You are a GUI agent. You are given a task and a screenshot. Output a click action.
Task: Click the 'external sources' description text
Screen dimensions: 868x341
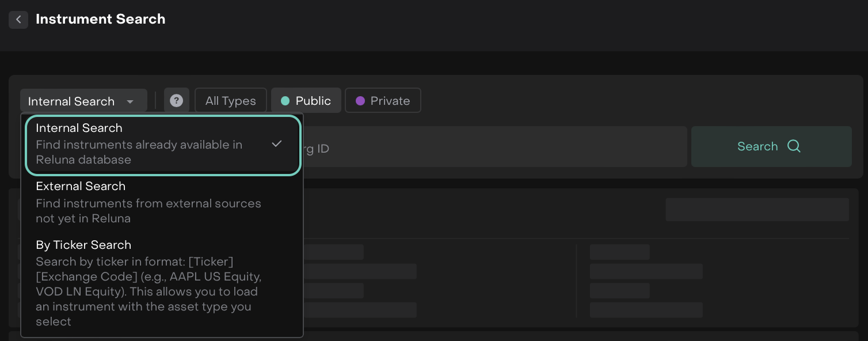click(149, 211)
